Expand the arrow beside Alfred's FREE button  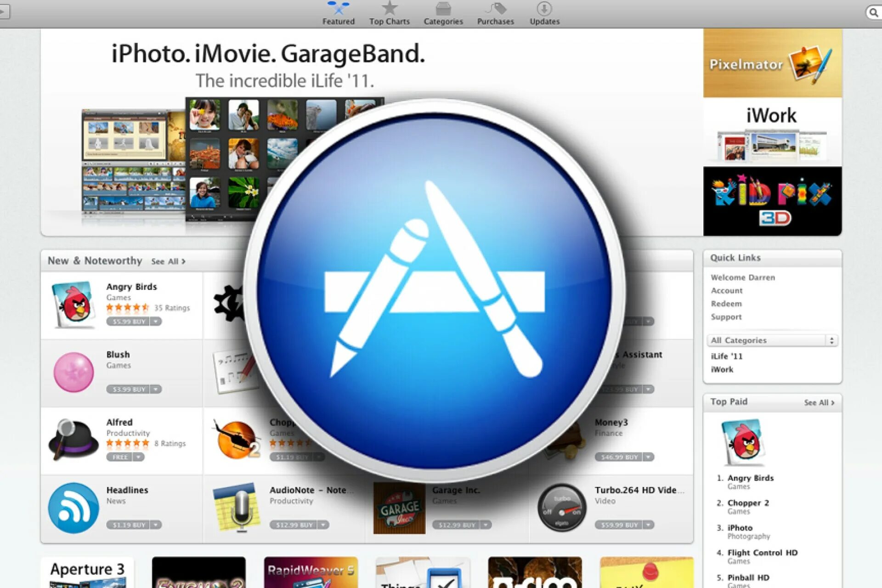click(x=138, y=457)
